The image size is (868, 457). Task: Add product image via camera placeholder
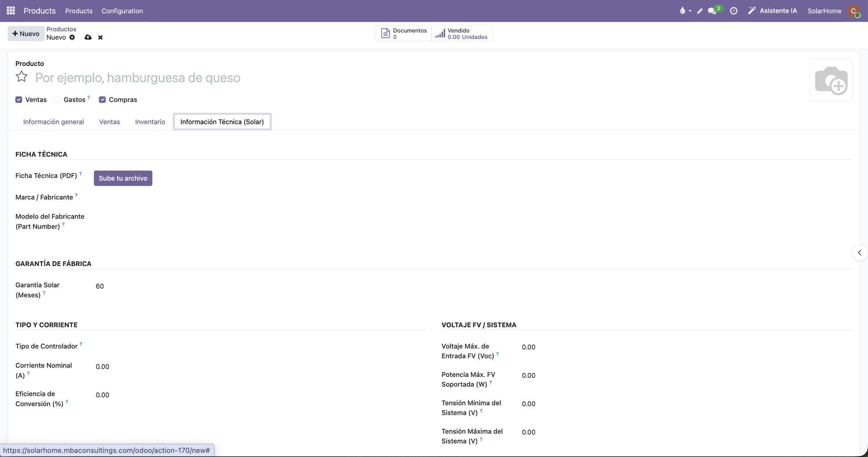tap(831, 80)
